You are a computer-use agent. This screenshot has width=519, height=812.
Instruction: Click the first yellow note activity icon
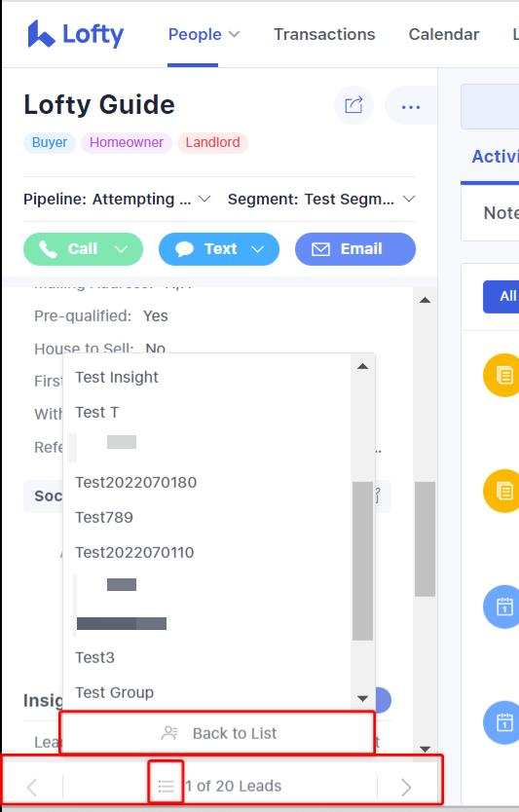tap(501, 375)
